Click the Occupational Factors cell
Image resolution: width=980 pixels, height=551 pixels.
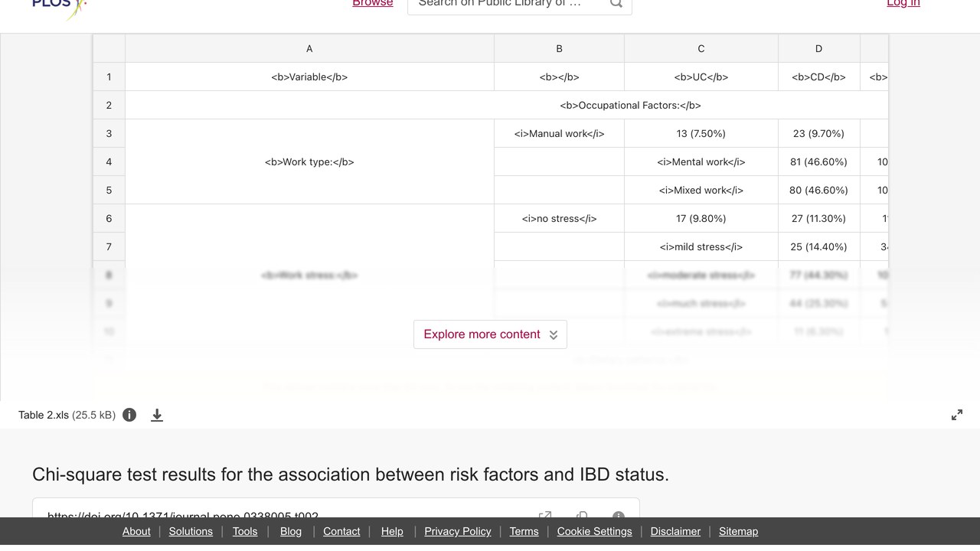pos(507,105)
